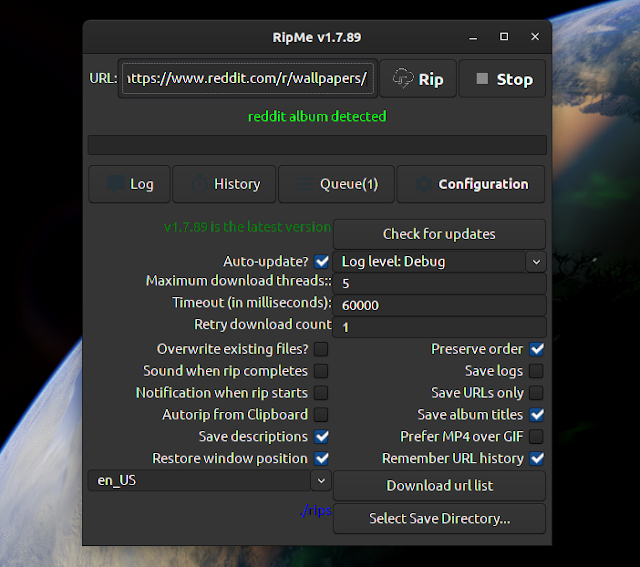The width and height of the screenshot is (640, 567).
Task: Click 'v1.7.89 is the latest version' text
Action: pos(247,227)
